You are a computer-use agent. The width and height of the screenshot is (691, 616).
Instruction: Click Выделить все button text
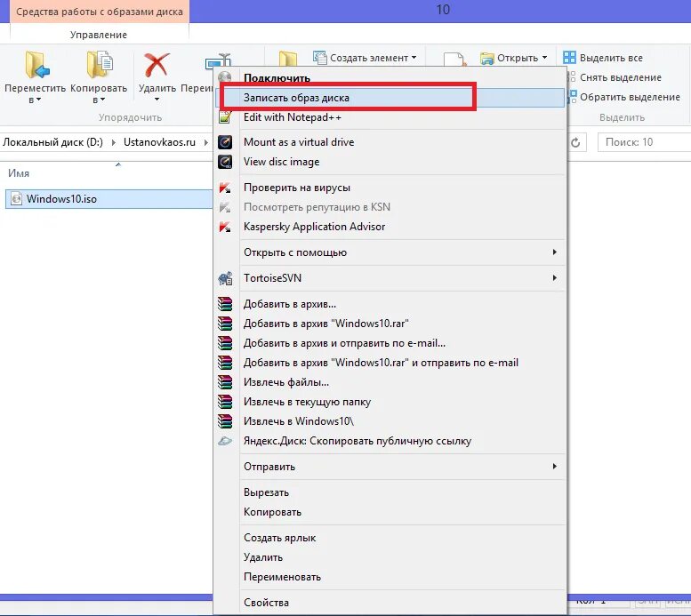pyautogui.click(x=611, y=58)
